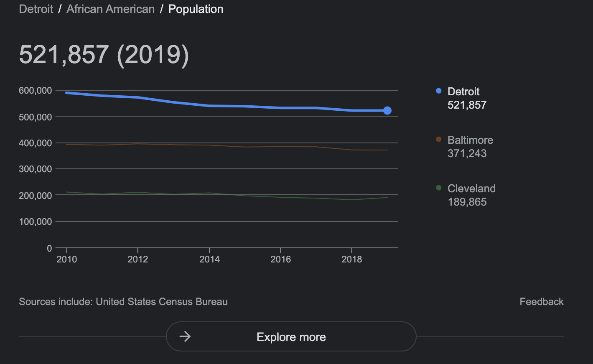Select the brown Baltimore legend dot
Image resolution: width=593 pixels, height=364 pixels.
tap(438, 139)
